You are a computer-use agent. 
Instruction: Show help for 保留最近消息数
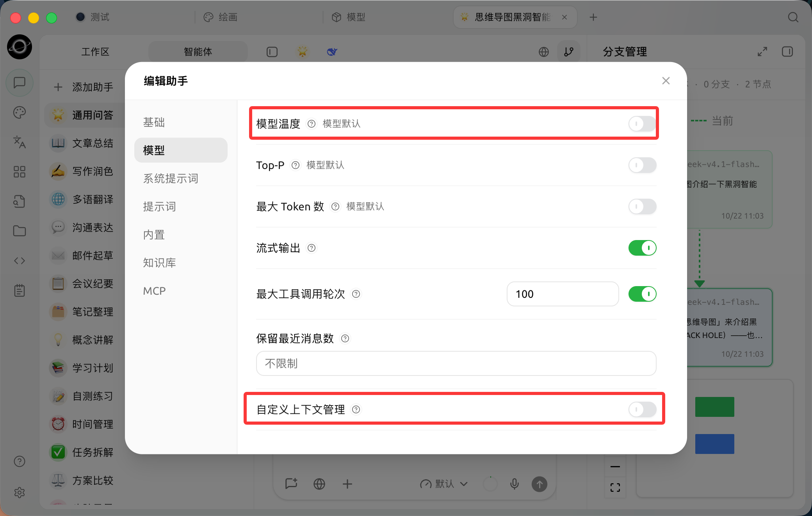pyautogui.click(x=345, y=338)
